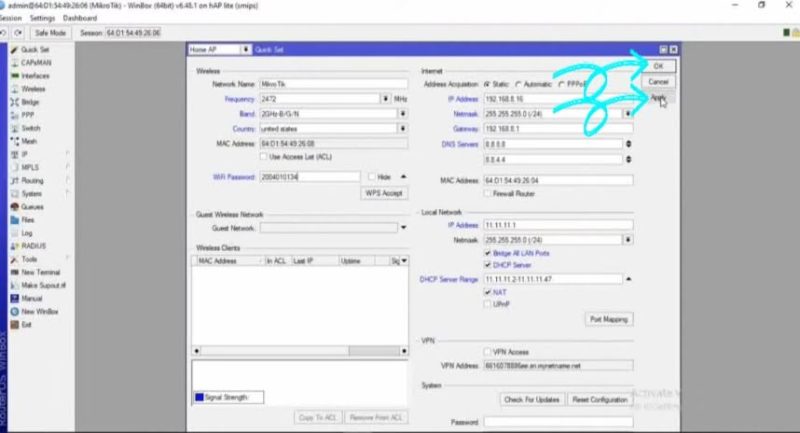Collapse DHCP Server Range arrow

[x=629, y=279]
